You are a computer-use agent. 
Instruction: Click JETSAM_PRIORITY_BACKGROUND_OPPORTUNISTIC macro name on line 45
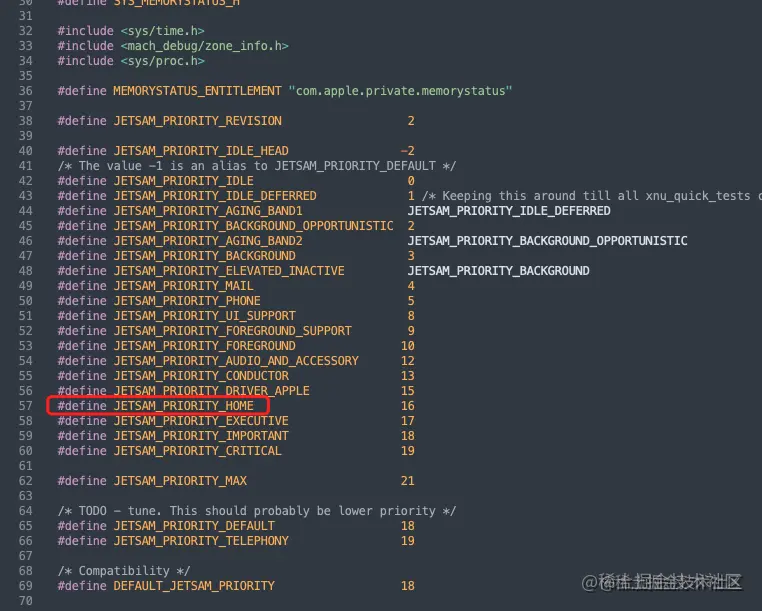(253, 226)
